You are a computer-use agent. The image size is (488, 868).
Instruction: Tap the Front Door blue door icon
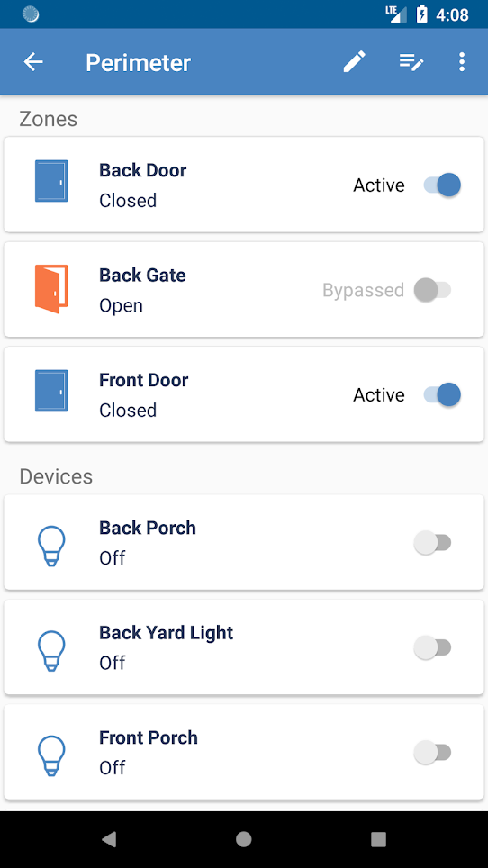pos(51,391)
